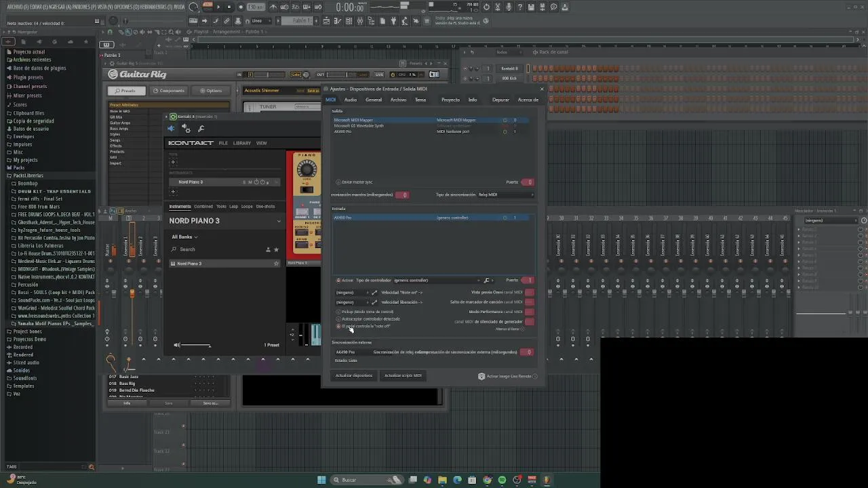Expand NORD PIANO 3 library chevron
The height and width of the screenshot is (488, 868).
pyautogui.click(x=278, y=221)
